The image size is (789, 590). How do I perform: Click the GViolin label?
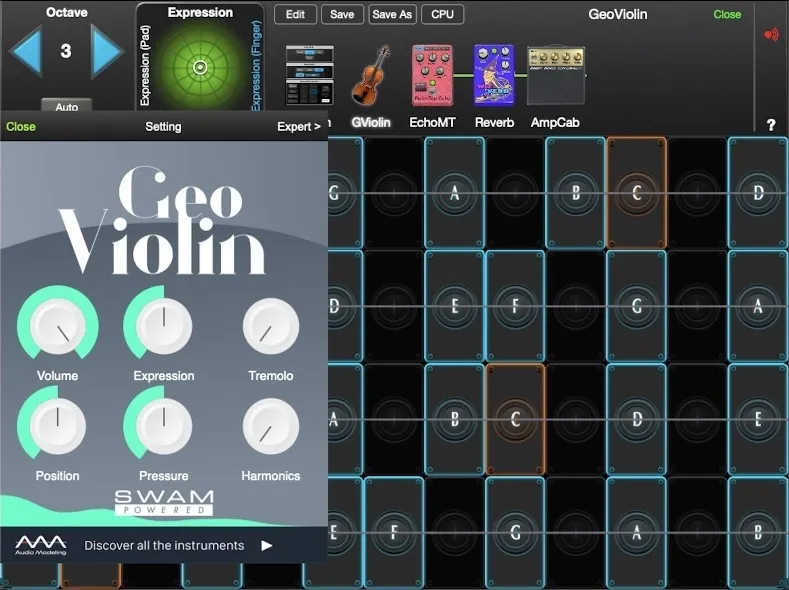(x=371, y=123)
